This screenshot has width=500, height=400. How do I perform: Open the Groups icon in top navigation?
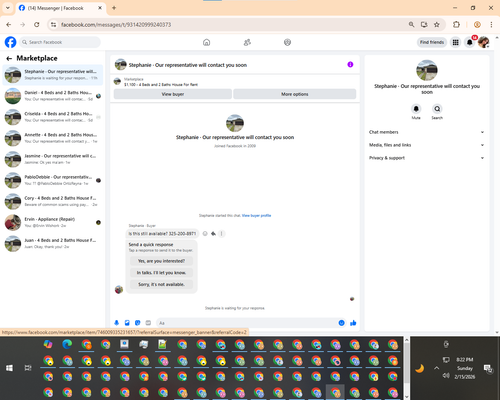tap(287, 42)
